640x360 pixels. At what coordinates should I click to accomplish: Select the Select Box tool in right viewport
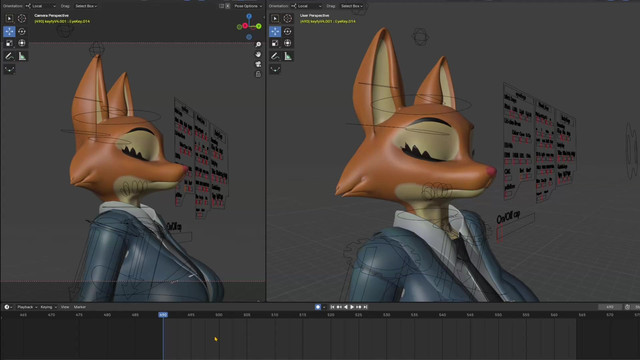275,18
